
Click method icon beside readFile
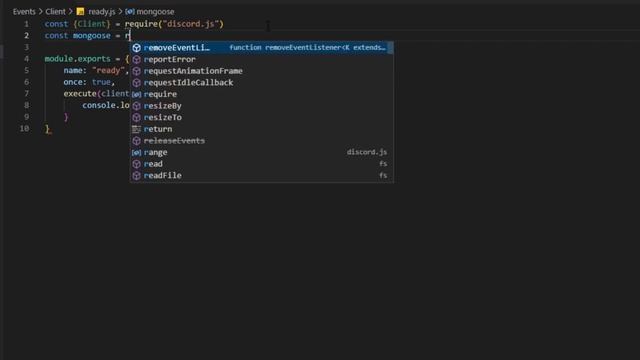point(137,176)
